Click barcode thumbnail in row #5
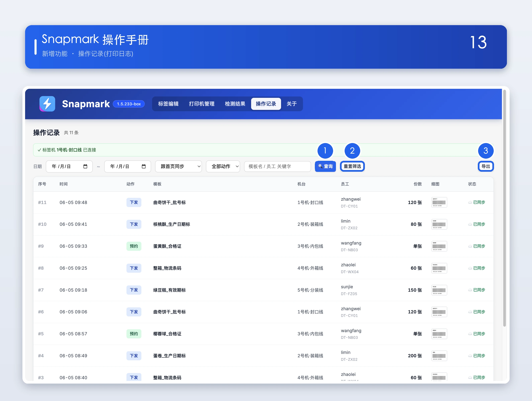 pos(439,334)
